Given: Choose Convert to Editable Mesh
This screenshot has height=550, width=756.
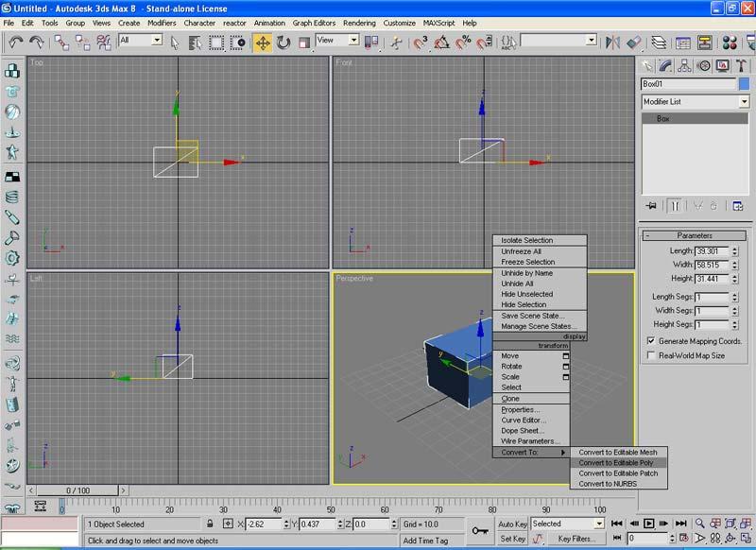Looking at the screenshot, I should pos(619,452).
